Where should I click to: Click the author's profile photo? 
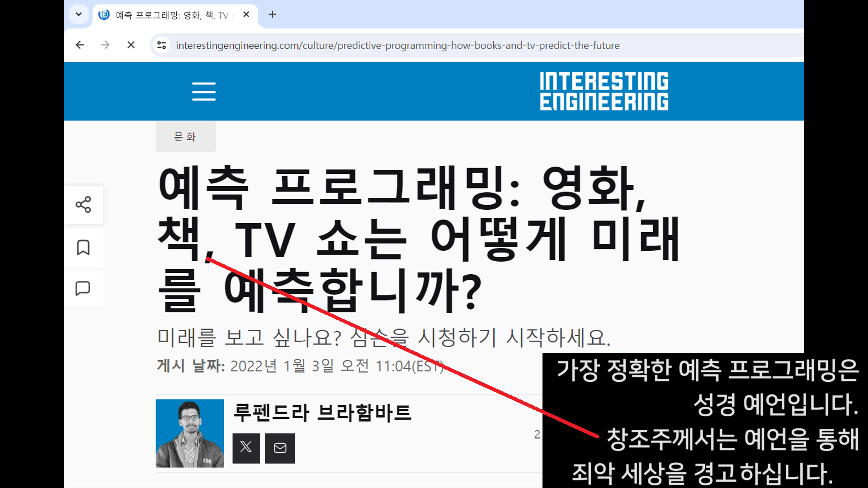(x=190, y=433)
